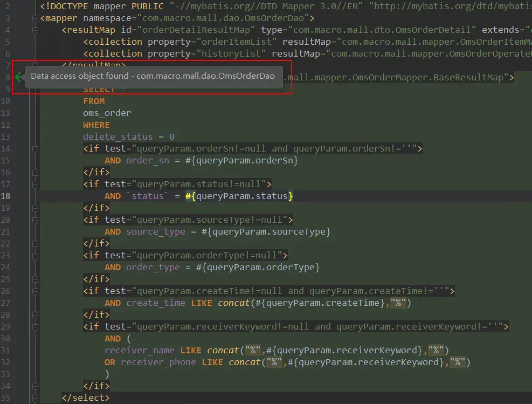Image resolution: width=532 pixels, height=404 pixels.
Task: Click the fold end marker on line 22
Action: pos(35,244)
